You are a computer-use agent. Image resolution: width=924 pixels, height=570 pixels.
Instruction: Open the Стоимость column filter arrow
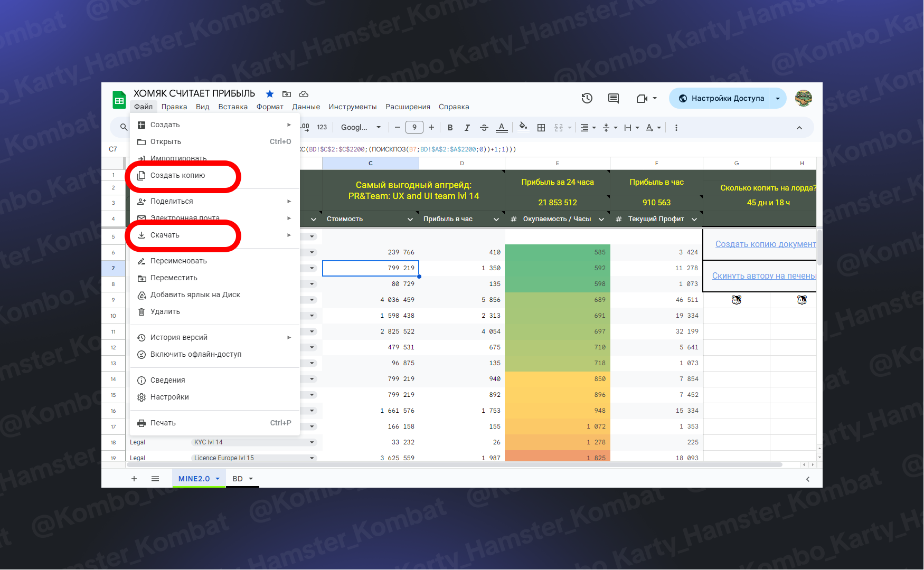pos(410,219)
